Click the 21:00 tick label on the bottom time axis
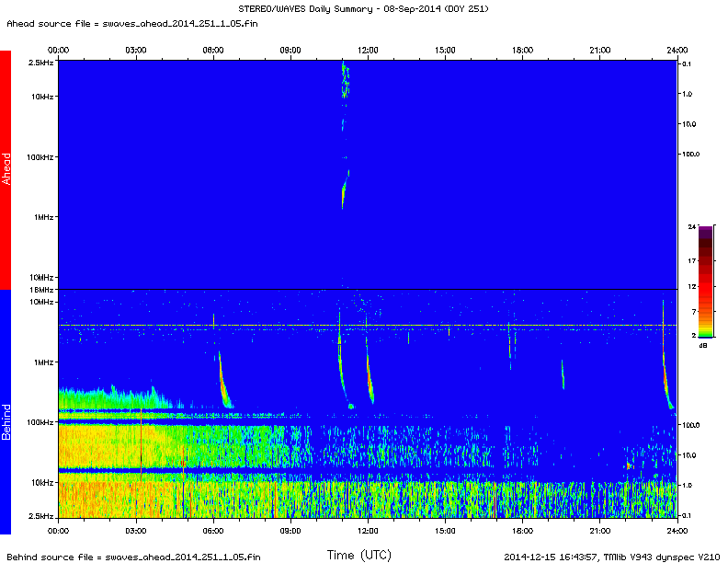The height and width of the screenshot is (563, 728). [600, 531]
